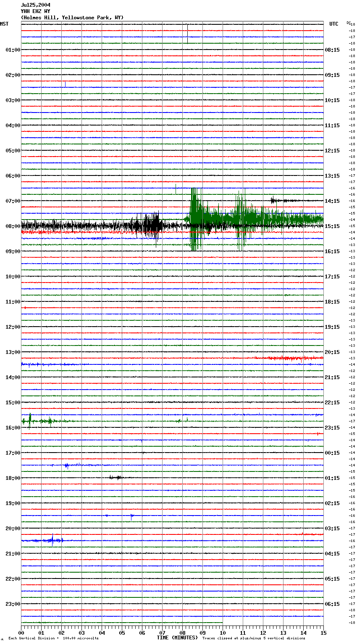Click the 14:15 UTC time label
This screenshot has height=644, width=357.
pyautogui.click(x=332, y=201)
